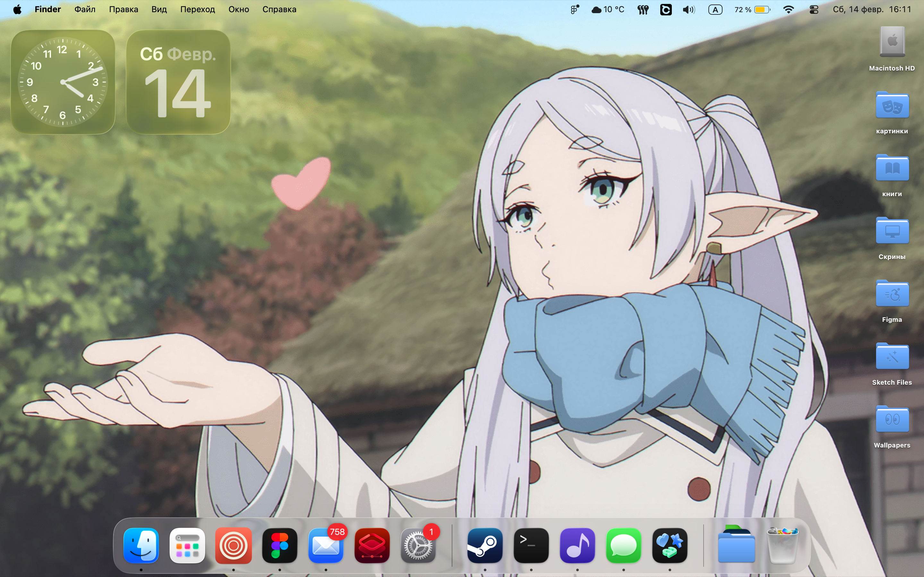The image size is (924, 577).
Task: Open Mail app with 758 badge
Action: 326,546
